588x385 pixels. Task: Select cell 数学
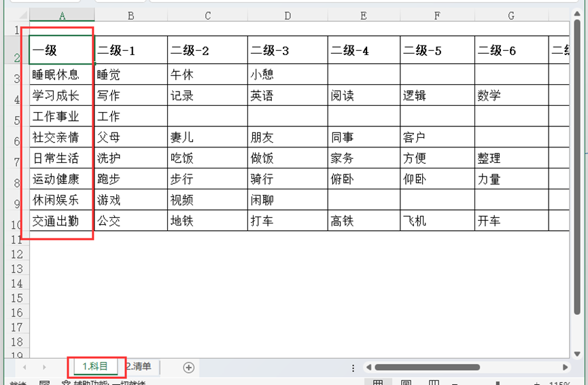[x=511, y=95]
